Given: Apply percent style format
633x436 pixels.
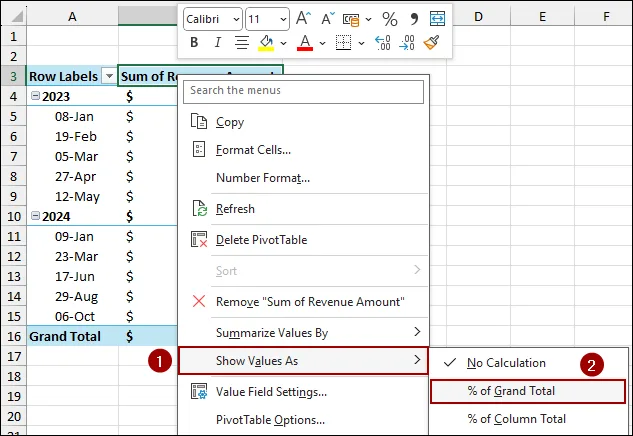Looking at the screenshot, I should [x=390, y=19].
